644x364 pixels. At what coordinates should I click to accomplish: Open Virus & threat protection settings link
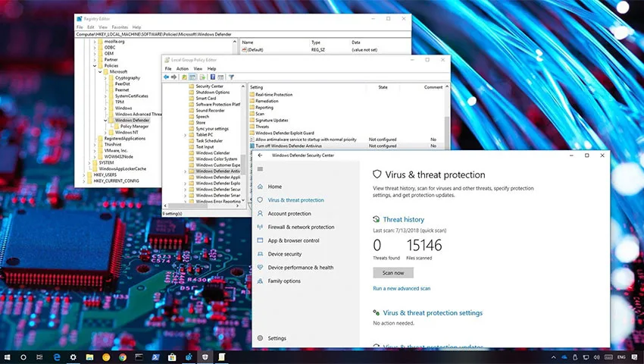(x=433, y=313)
